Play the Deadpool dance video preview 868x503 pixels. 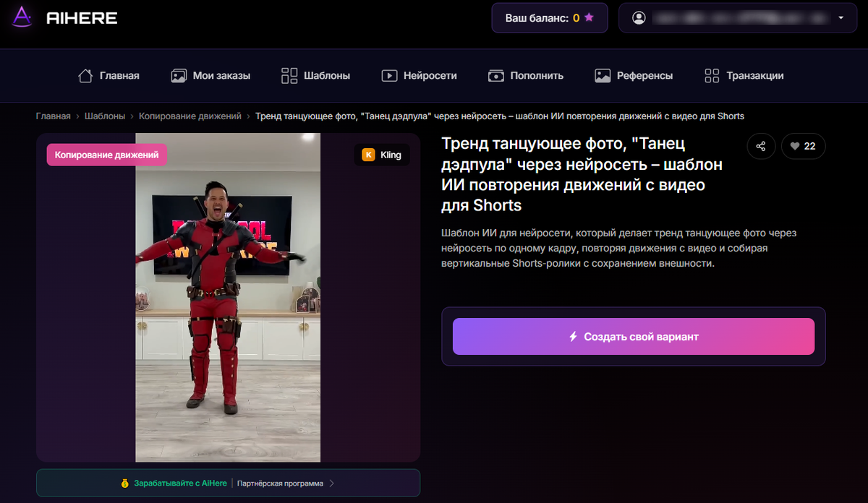pyautogui.click(x=228, y=297)
